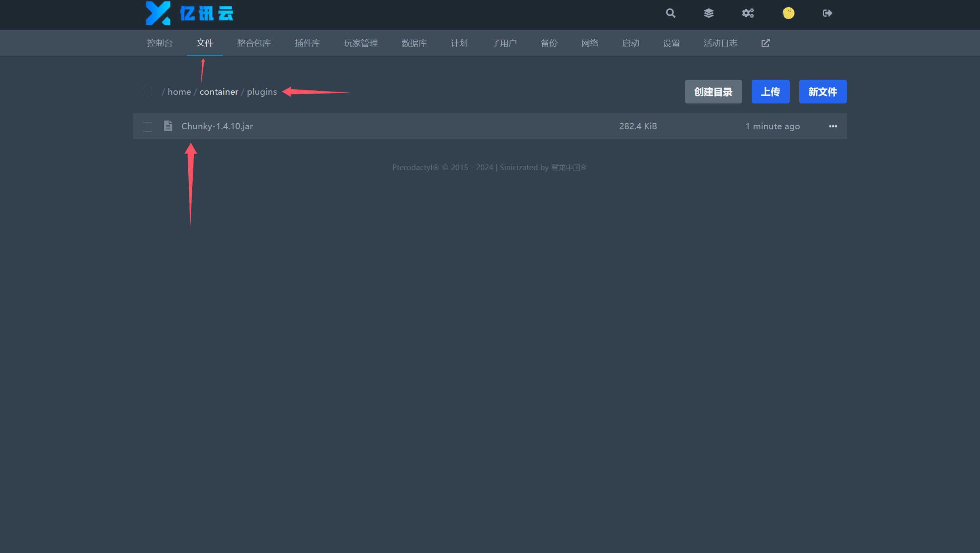The width and height of the screenshot is (980, 553).
Task: Open the 子用户 tab
Action: (x=504, y=43)
